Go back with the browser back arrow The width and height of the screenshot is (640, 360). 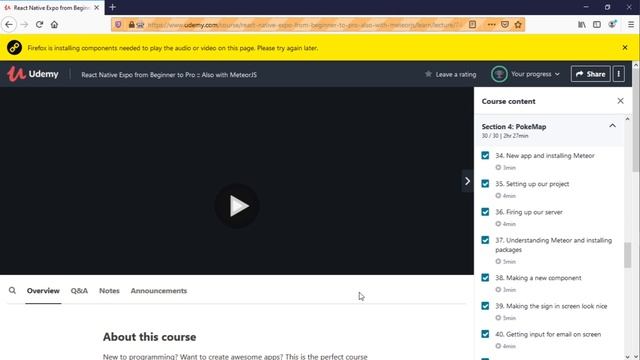tap(9, 24)
